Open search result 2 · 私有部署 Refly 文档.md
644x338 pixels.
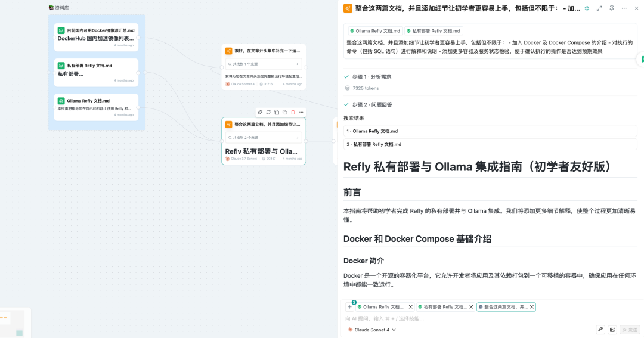pyautogui.click(x=490, y=144)
